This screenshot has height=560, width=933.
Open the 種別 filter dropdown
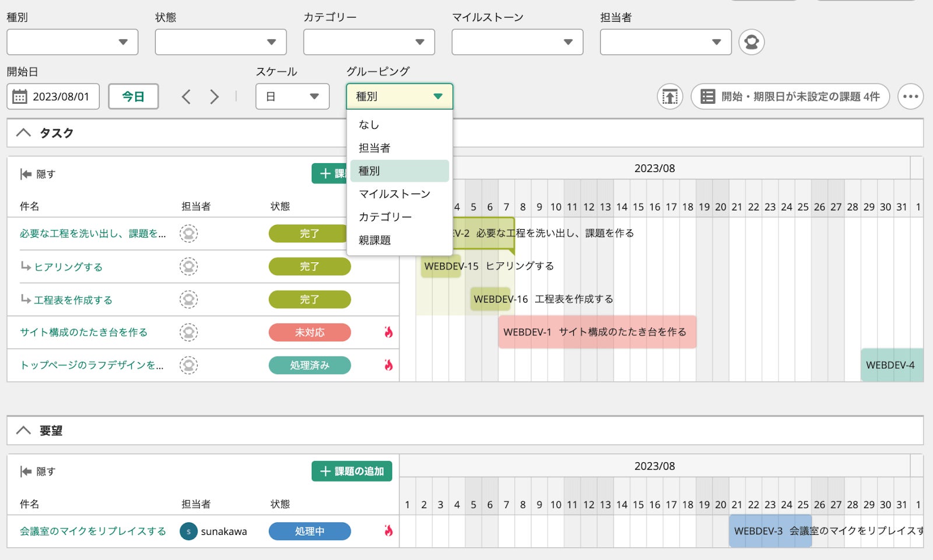click(x=72, y=42)
